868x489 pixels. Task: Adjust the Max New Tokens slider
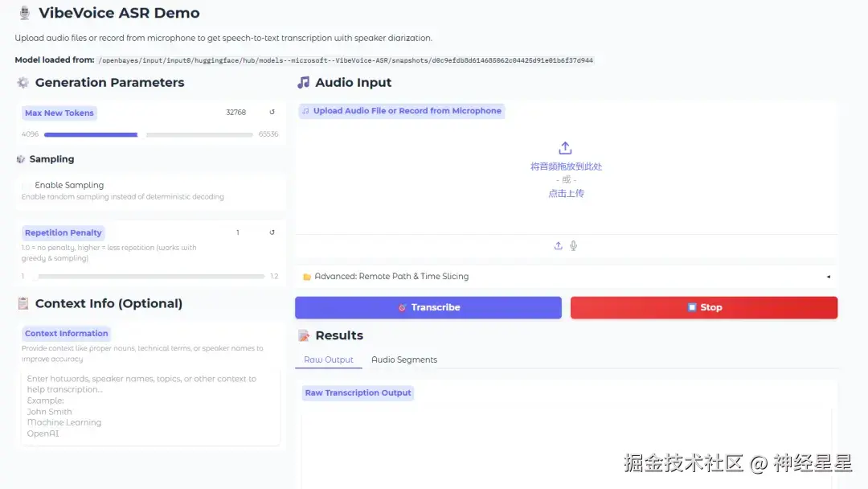pos(149,134)
